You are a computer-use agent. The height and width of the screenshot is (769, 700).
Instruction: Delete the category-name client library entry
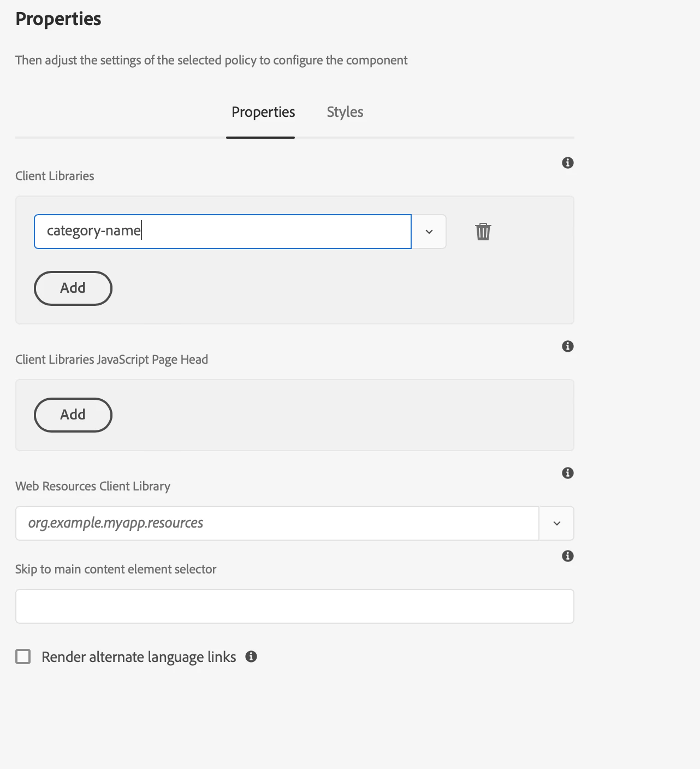coord(483,232)
